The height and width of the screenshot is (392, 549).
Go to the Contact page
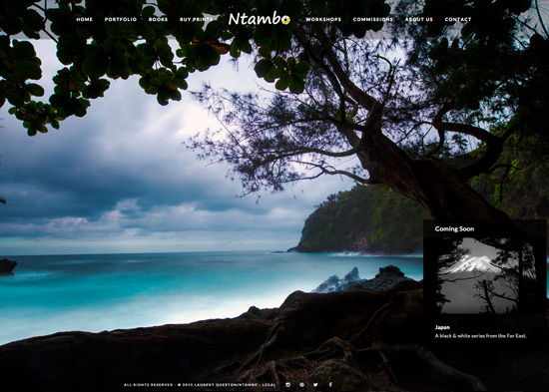tap(458, 19)
